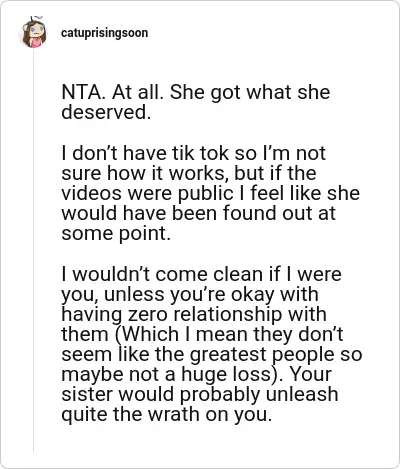Click the 'quite the wrath on you.' line
This screenshot has height=469, width=400.
tap(165, 414)
